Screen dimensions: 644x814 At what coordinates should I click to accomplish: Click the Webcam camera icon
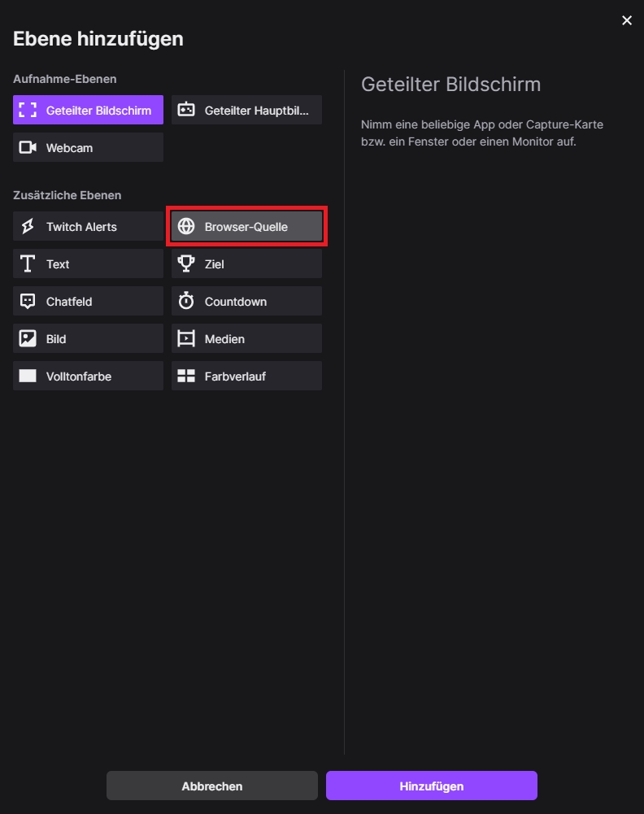[x=28, y=148]
